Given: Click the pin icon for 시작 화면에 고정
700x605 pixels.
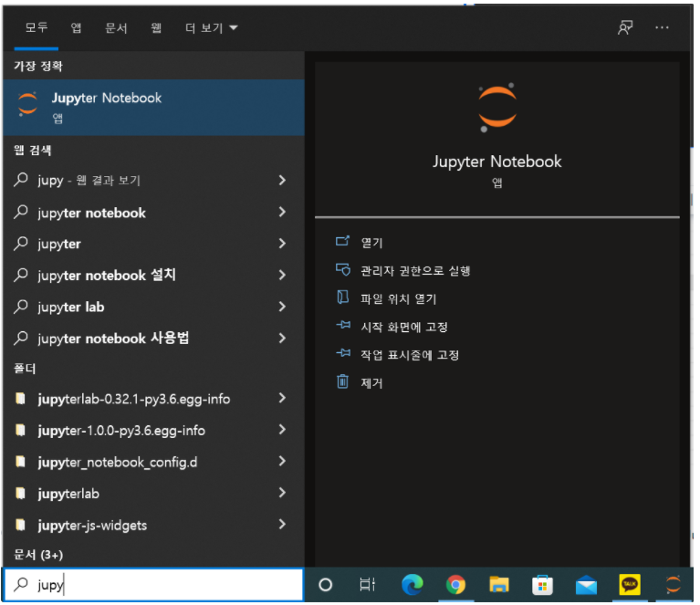Looking at the screenshot, I should click(x=343, y=326).
